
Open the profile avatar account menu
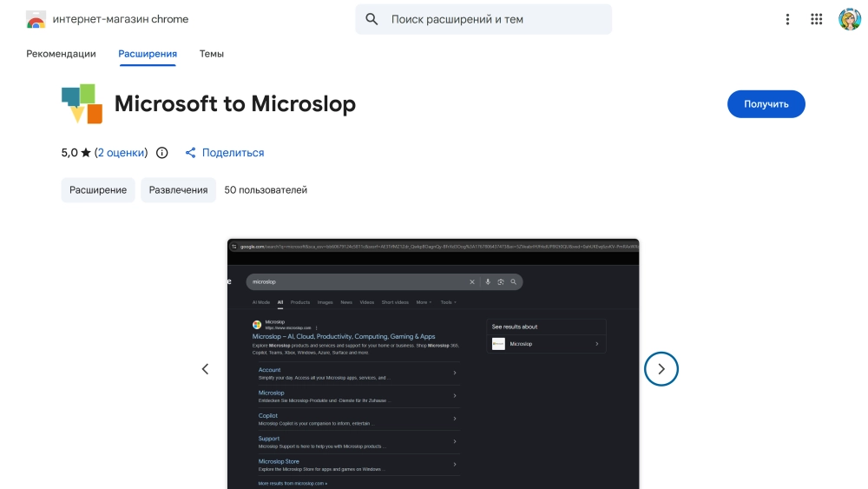(849, 19)
